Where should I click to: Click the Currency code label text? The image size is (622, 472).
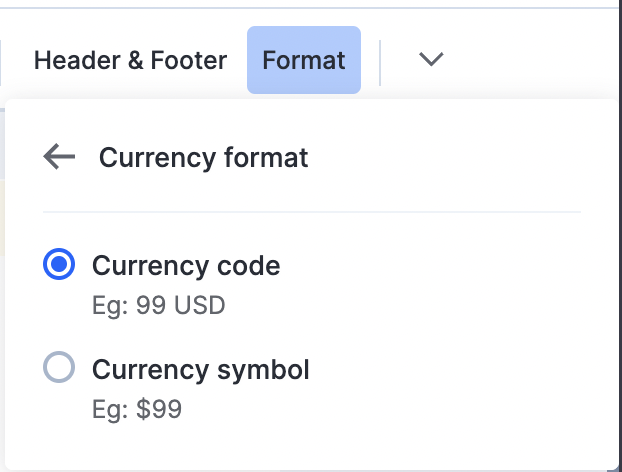click(186, 266)
